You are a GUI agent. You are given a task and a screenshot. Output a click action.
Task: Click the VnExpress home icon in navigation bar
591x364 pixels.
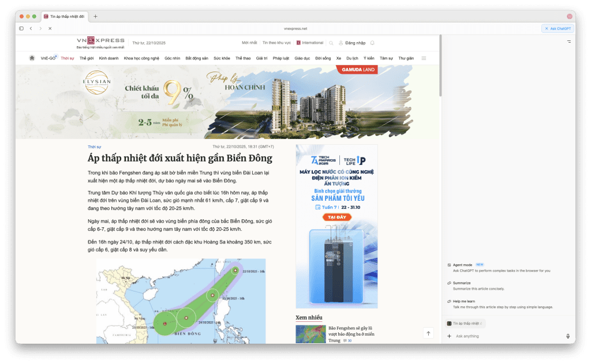pyautogui.click(x=32, y=58)
